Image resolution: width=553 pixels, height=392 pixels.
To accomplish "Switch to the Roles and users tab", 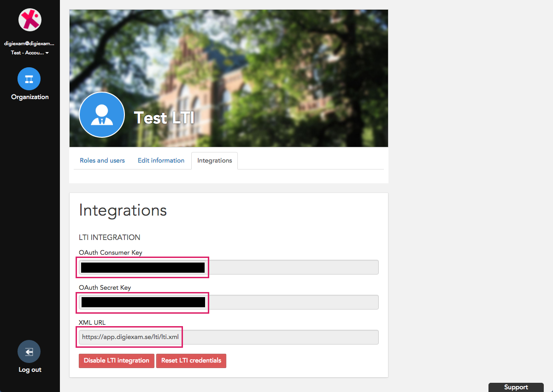I will 102,160.
